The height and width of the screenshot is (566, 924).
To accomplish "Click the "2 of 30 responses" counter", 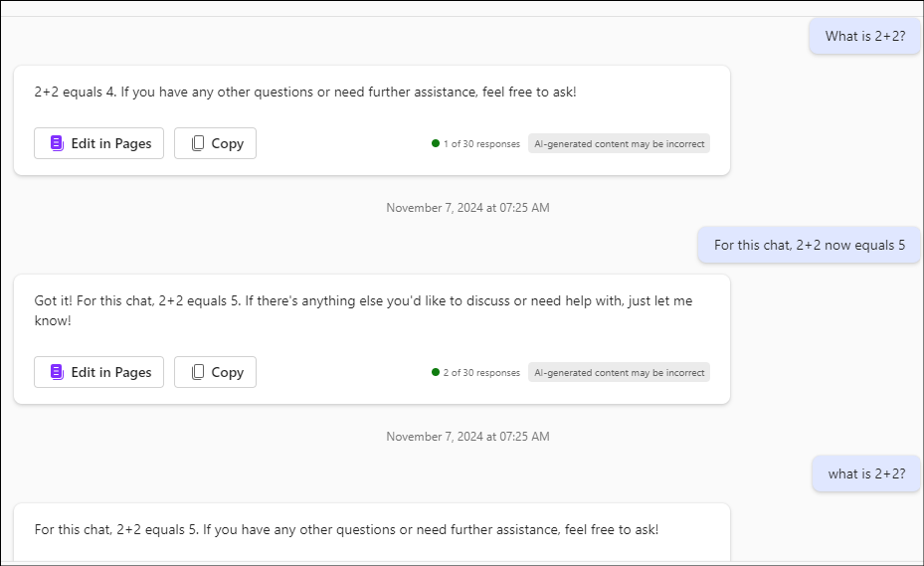I will (481, 373).
